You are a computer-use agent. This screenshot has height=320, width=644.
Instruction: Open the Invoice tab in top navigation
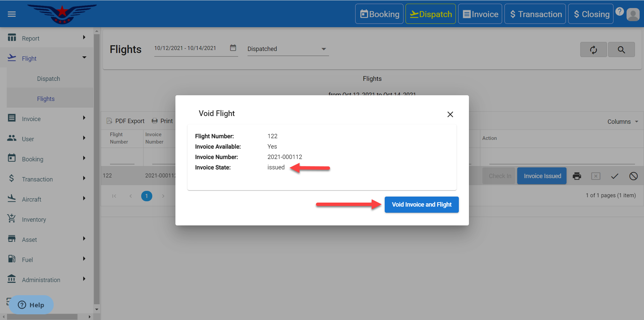pos(480,14)
